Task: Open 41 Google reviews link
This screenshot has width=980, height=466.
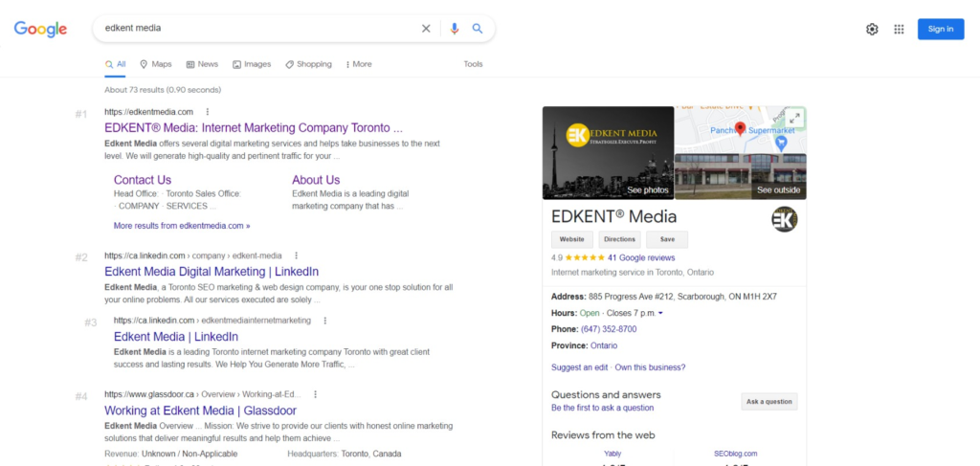Action: point(641,257)
